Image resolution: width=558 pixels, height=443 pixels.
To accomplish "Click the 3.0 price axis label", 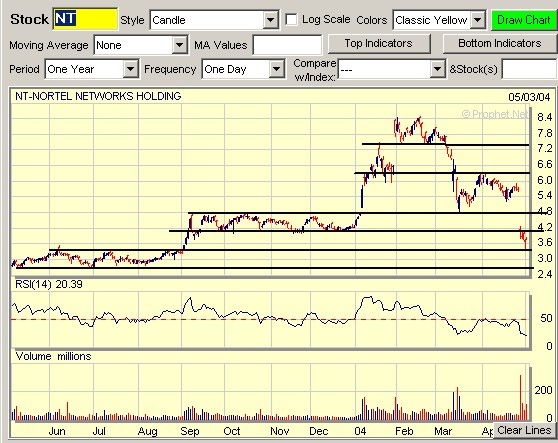I will (x=544, y=258).
